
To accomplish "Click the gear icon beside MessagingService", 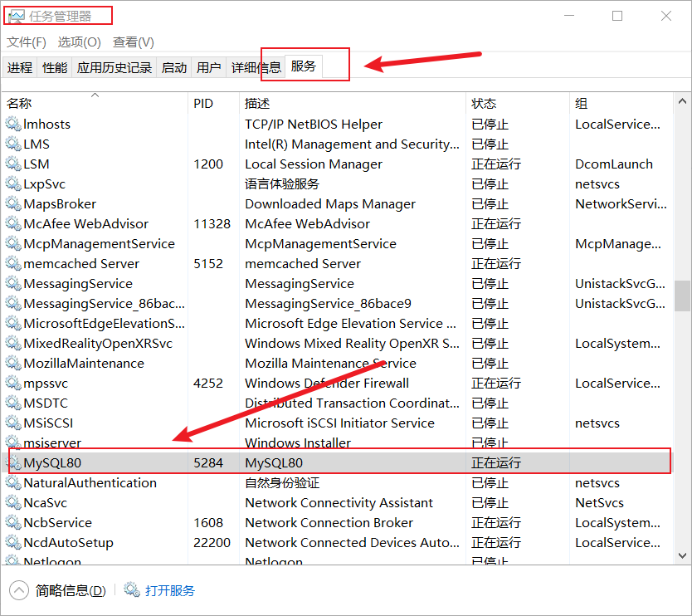I will [x=13, y=283].
